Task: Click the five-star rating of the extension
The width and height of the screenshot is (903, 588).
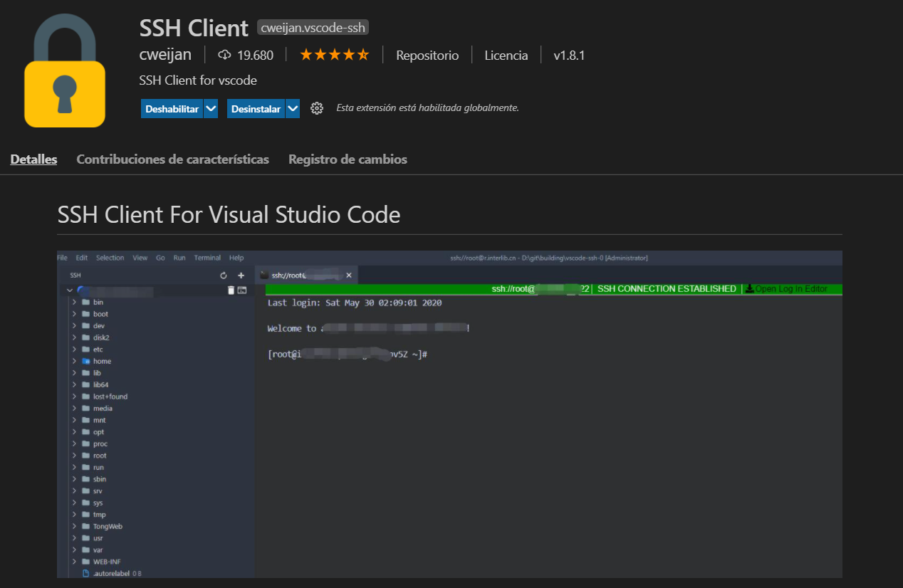Action: click(334, 55)
